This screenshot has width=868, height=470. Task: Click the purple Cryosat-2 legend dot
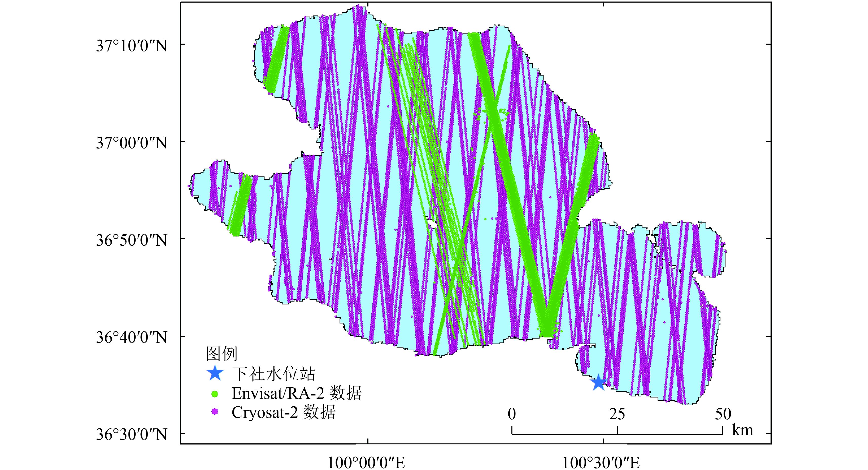(214, 412)
